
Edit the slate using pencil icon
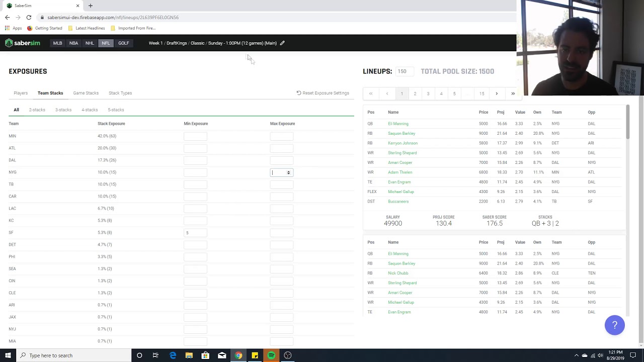(282, 43)
